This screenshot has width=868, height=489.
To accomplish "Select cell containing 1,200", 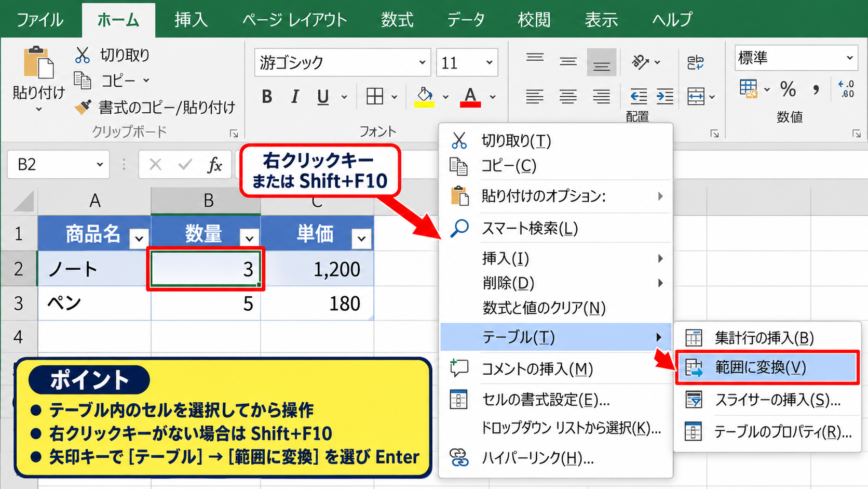I will click(x=317, y=269).
